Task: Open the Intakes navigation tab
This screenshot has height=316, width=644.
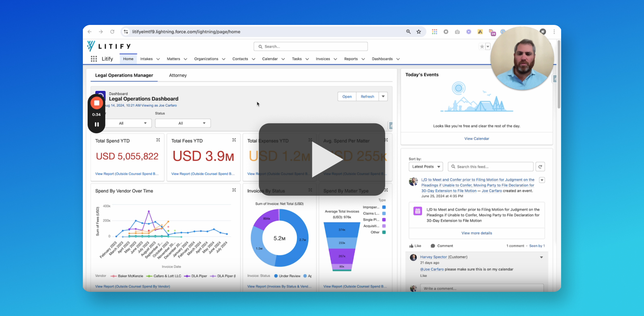Action: click(147, 59)
